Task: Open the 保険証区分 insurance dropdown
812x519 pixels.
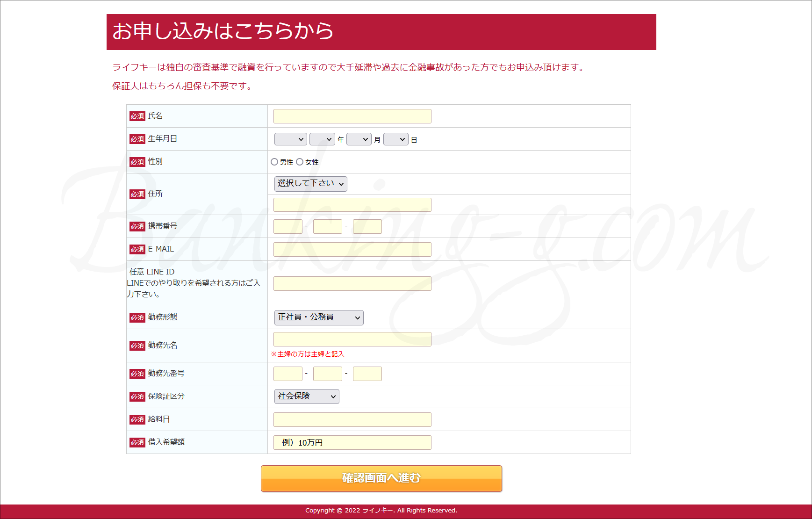Action: click(306, 396)
